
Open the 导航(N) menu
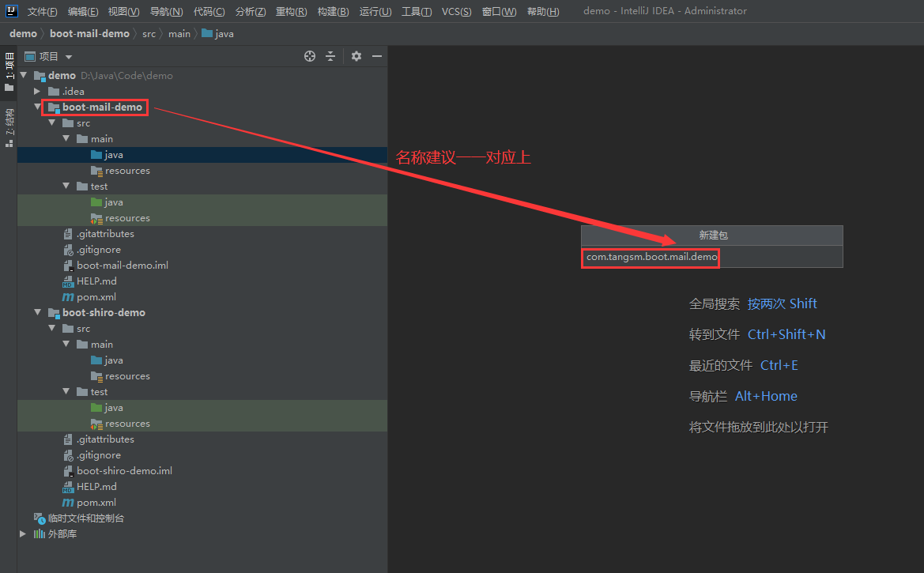click(x=166, y=11)
